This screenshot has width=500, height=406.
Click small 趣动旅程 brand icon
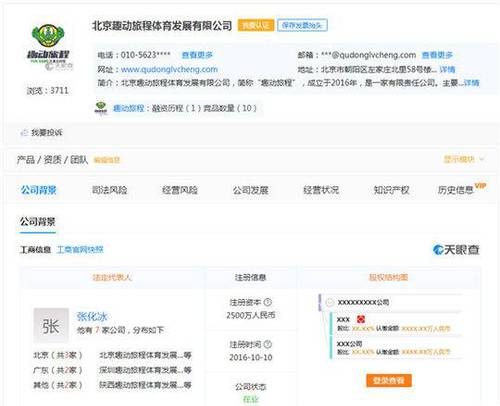pyautogui.click(x=101, y=108)
